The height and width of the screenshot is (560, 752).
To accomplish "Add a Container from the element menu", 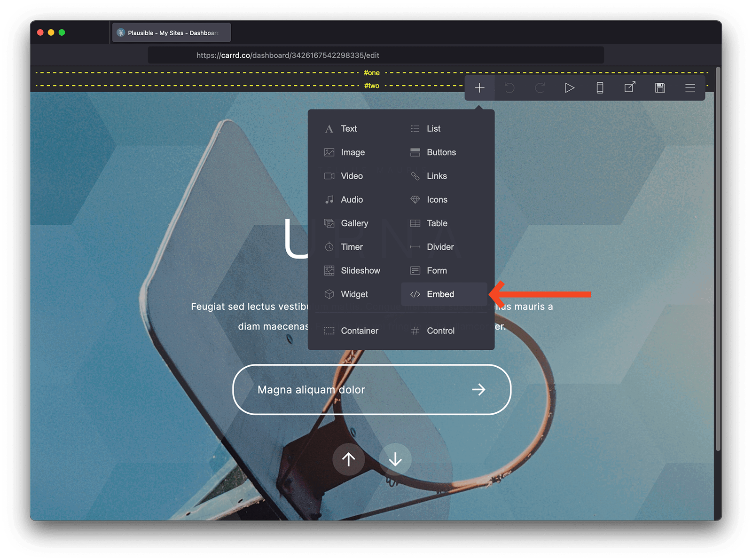I will [359, 331].
